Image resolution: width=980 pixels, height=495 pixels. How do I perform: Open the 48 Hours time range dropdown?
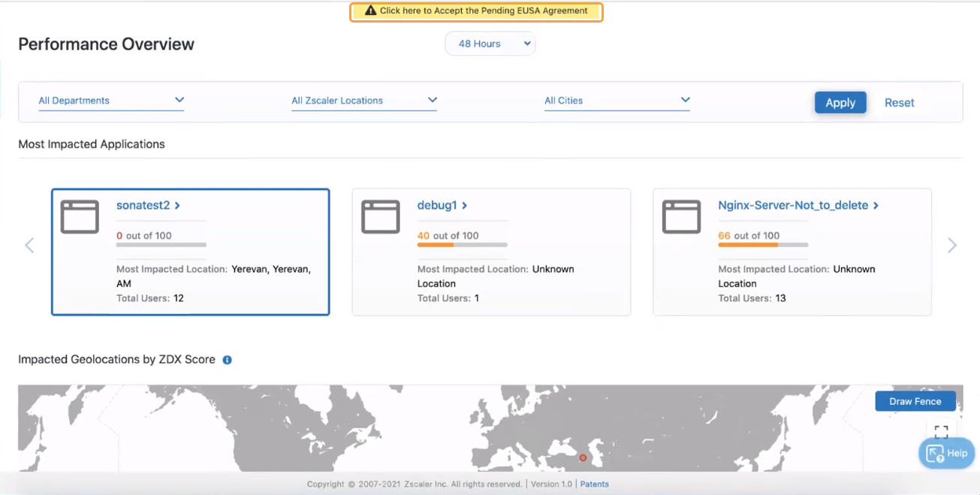[490, 44]
